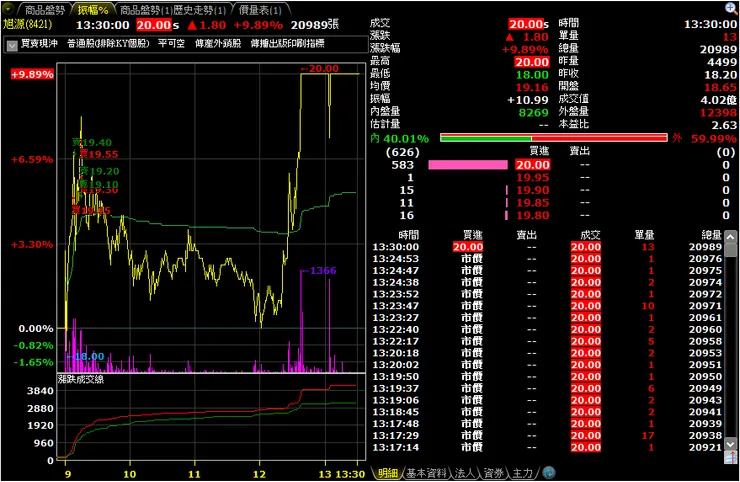Click the scroll down arrow of trade list
Viewport: 740px width, 482px height.
pyautogui.click(x=730, y=444)
